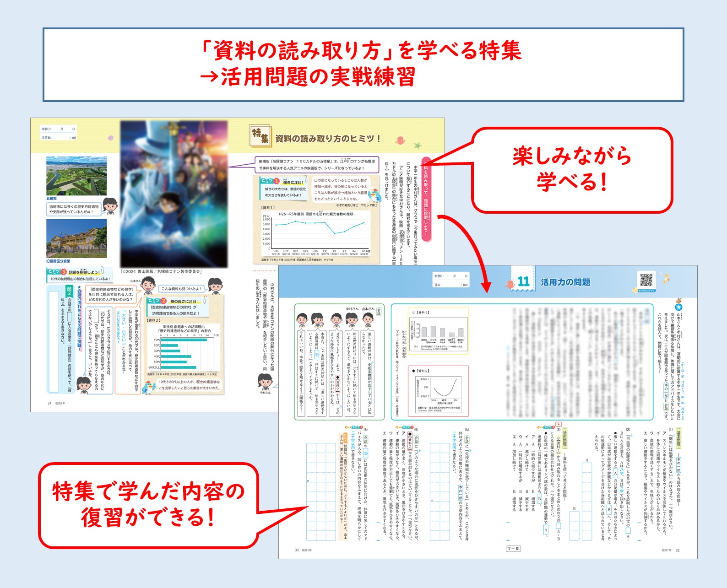Click page number 33 国語1年

(x=303, y=550)
